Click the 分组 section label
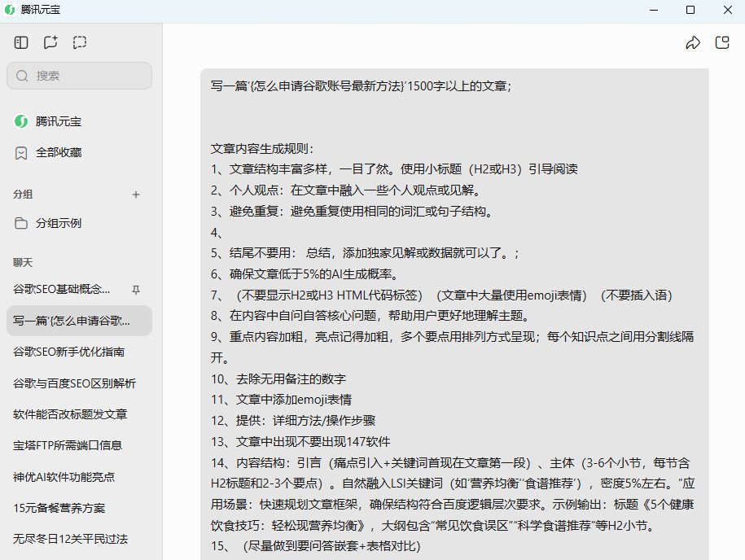This screenshot has height=560, width=745. [x=23, y=195]
